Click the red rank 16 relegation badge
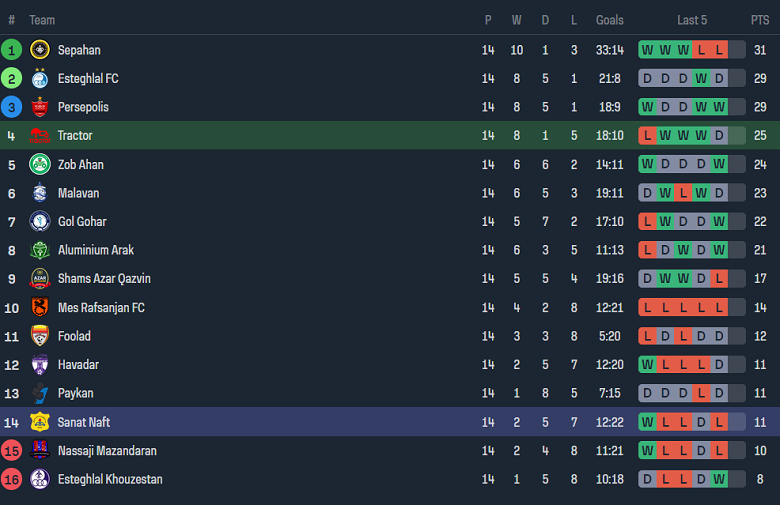This screenshot has height=505, width=780. 12,479
